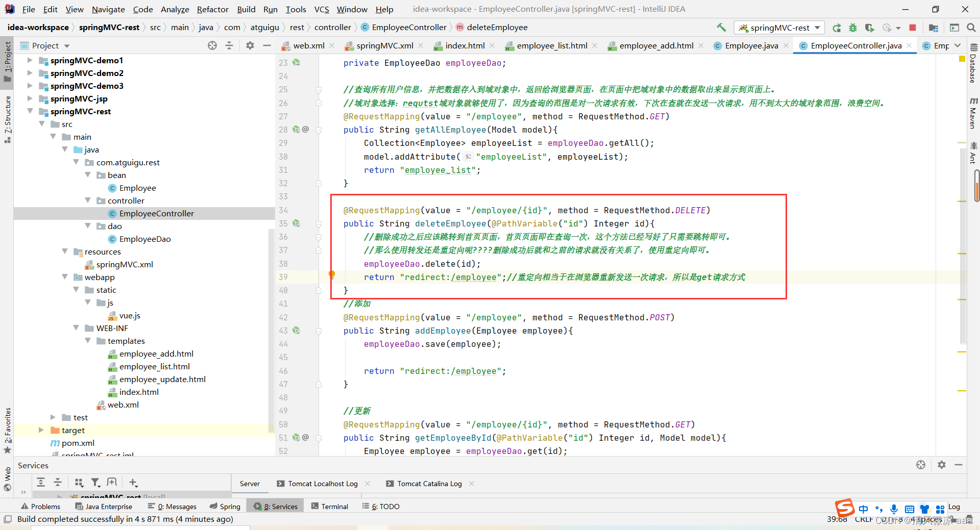Open Terminal tool window button
Image resolution: width=980 pixels, height=530 pixels.
pyautogui.click(x=330, y=506)
